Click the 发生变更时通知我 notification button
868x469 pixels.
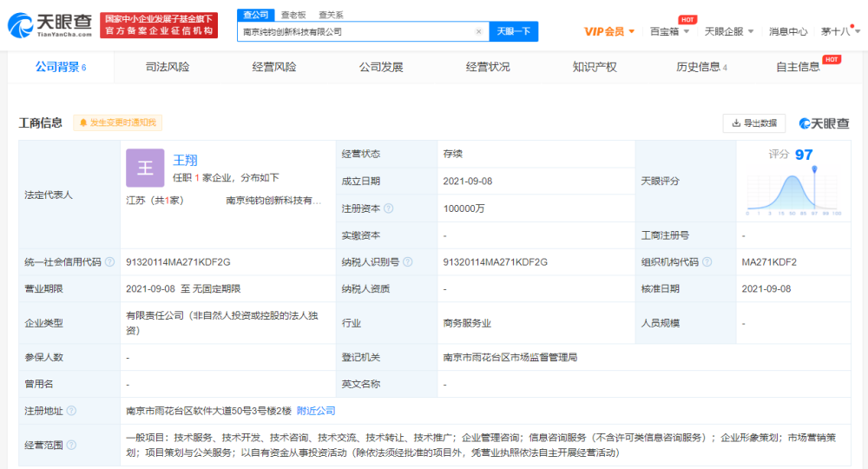[117, 122]
